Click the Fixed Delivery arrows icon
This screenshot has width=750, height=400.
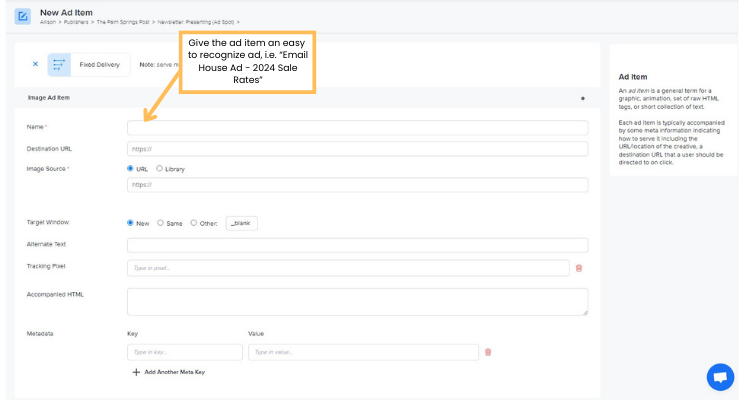coord(59,64)
